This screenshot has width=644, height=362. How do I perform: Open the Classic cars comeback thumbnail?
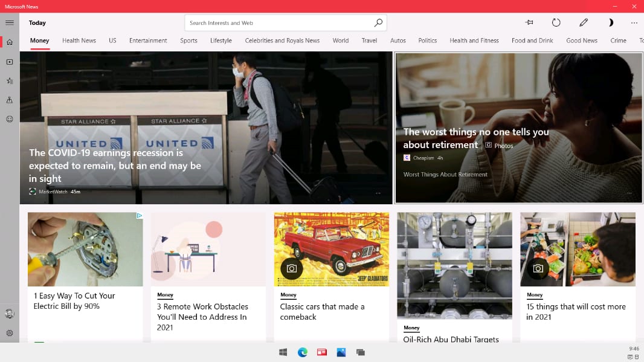coord(331,249)
